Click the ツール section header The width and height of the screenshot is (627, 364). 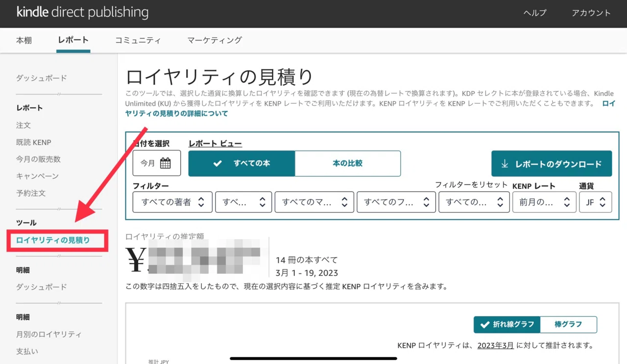coord(26,223)
